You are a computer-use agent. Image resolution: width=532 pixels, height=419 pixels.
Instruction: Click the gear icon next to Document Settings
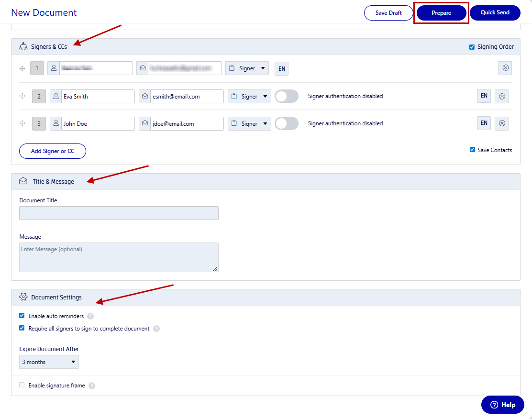click(x=23, y=297)
